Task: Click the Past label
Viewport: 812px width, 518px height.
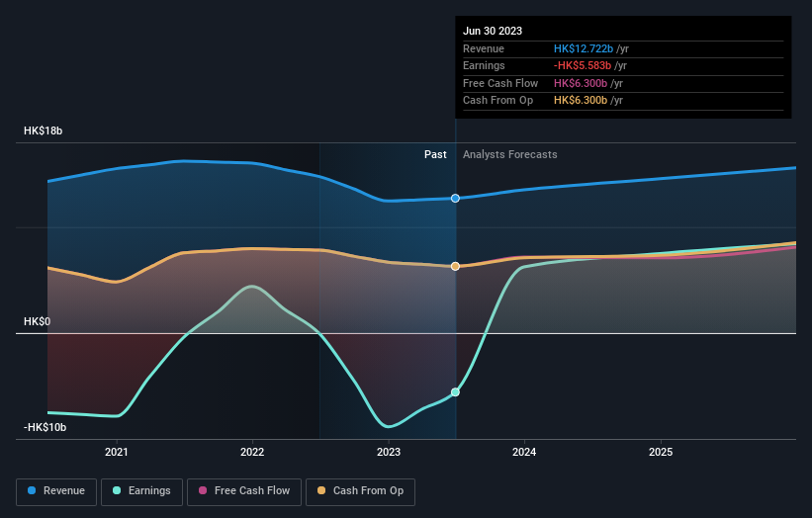Action: pyautogui.click(x=435, y=154)
